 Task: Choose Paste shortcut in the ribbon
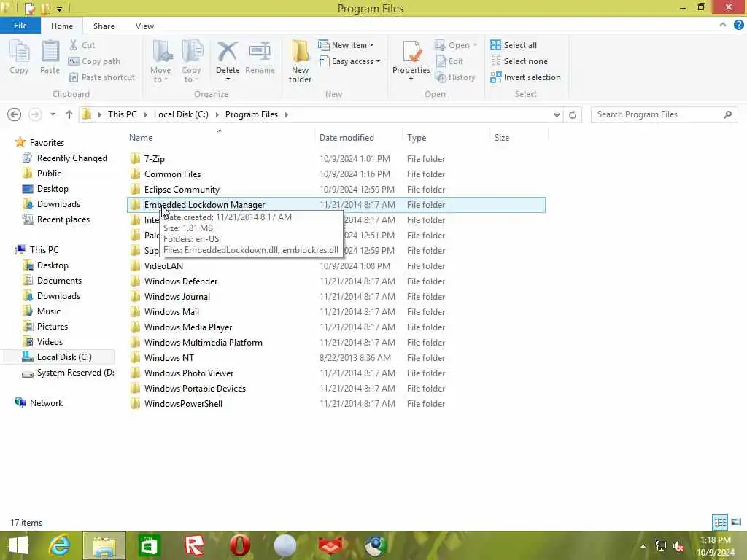pos(102,77)
